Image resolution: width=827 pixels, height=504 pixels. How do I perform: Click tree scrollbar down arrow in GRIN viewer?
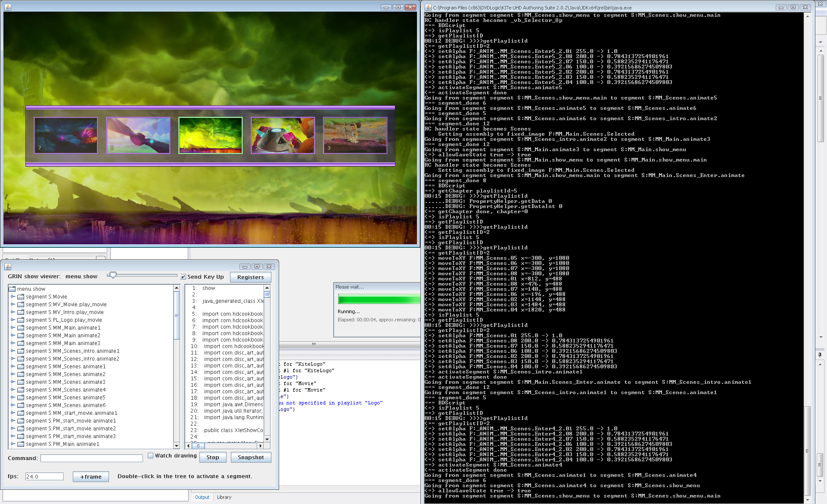click(177, 445)
